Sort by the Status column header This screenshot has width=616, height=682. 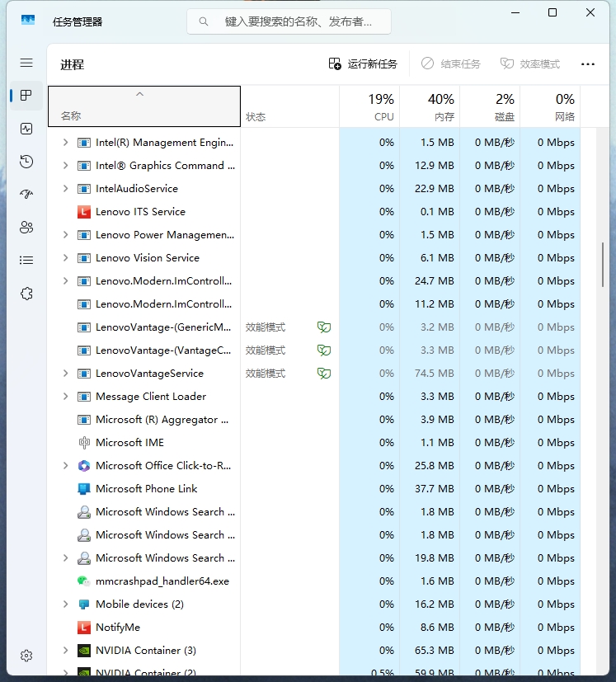coord(289,106)
